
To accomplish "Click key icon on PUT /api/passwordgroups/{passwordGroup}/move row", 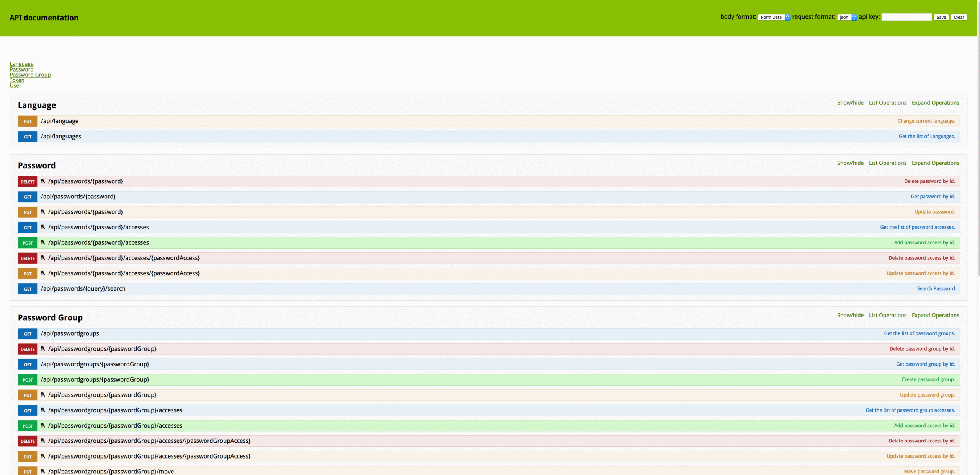I will [43, 471].
